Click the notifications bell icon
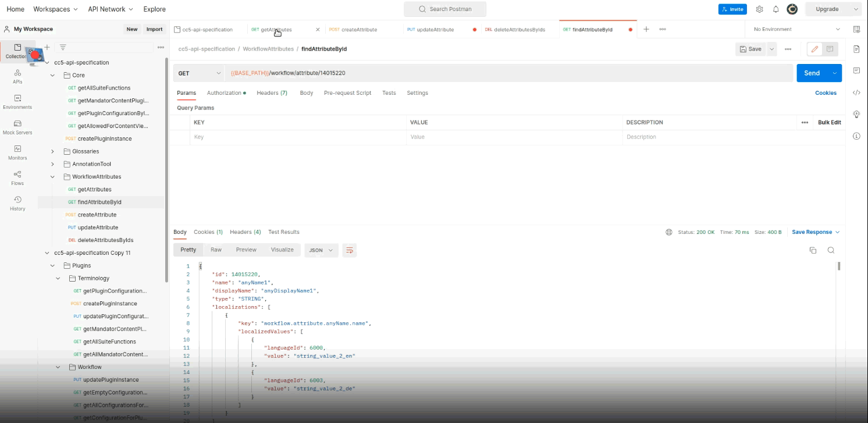 (x=775, y=9)
